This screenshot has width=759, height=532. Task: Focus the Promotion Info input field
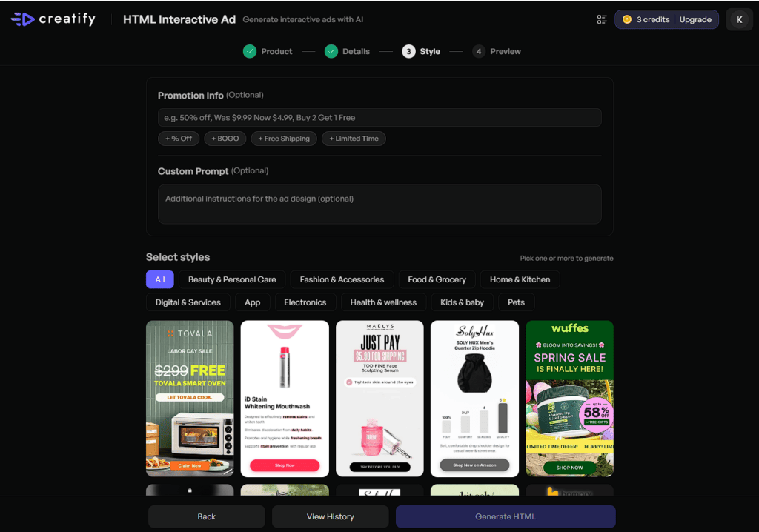coord(379,118)
